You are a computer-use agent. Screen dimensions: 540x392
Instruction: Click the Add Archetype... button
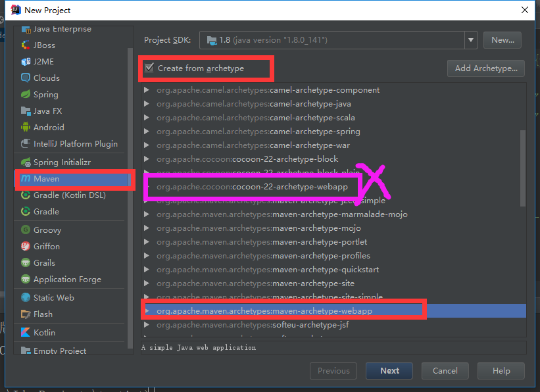(486, 68)
